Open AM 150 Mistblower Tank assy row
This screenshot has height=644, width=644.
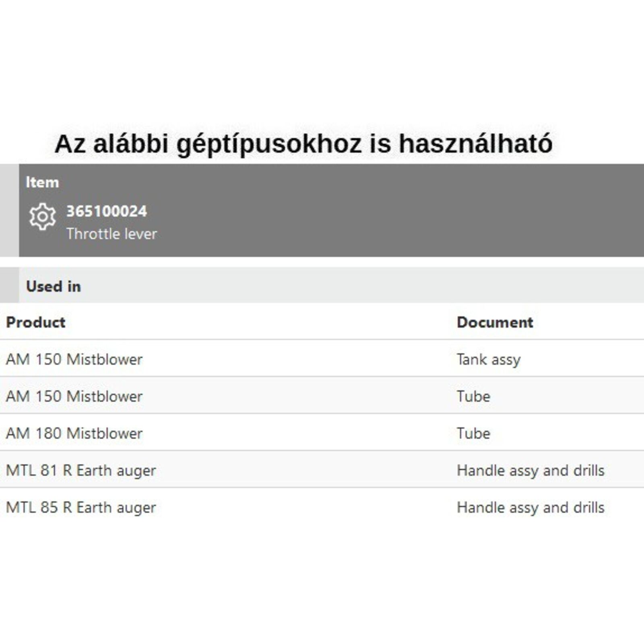coord(74,359)
